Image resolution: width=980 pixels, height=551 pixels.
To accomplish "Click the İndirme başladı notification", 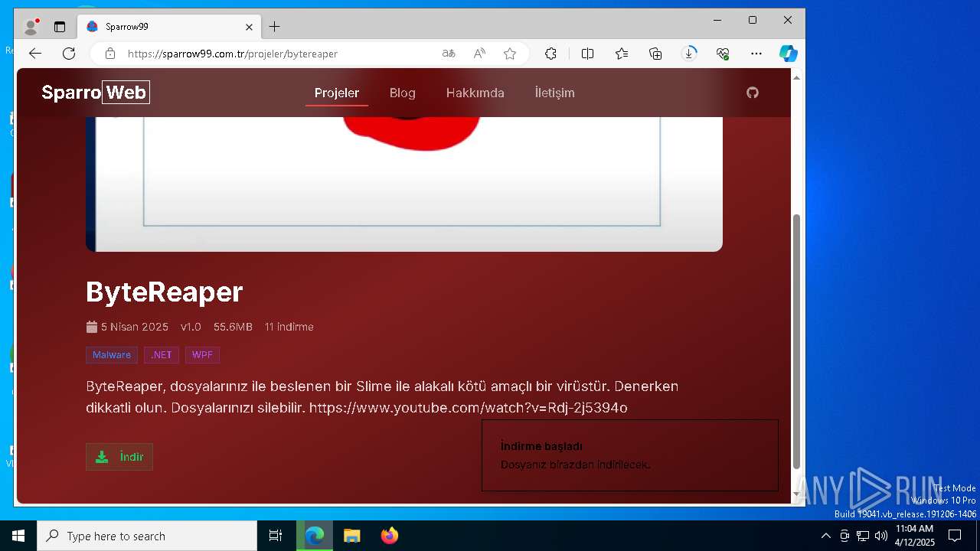I will pos(630,455).
